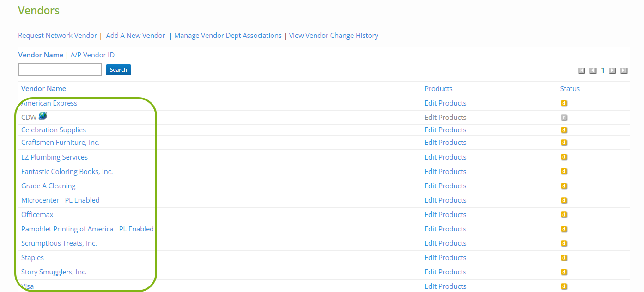Go to the next page of results

point(613,71)
